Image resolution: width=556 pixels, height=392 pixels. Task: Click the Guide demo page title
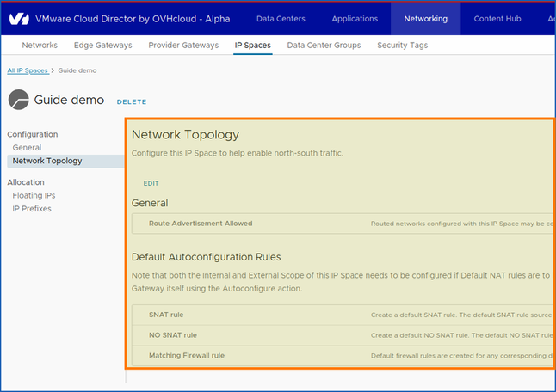[x=69, y=100]
